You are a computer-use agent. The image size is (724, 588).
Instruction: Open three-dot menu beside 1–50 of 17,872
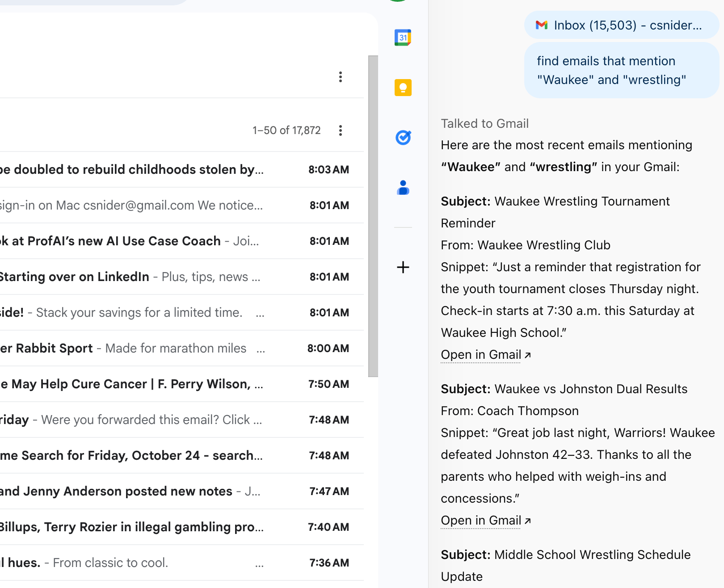(x=341, y=130)
